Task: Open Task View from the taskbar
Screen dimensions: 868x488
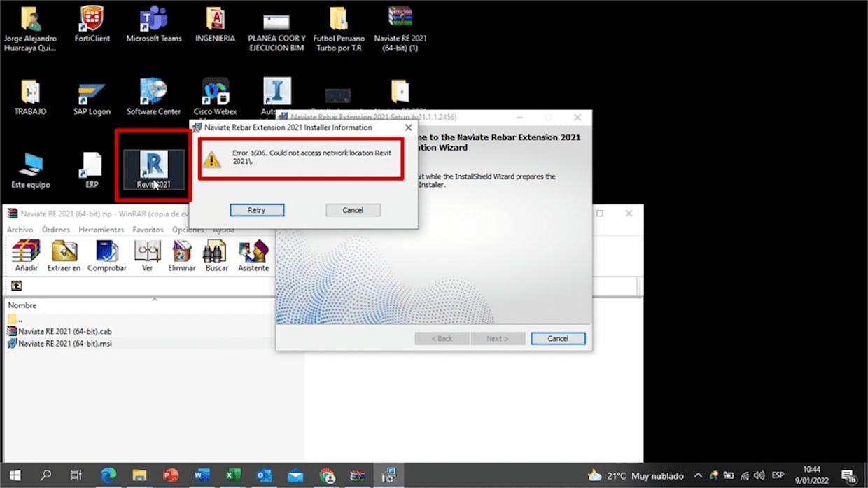Action: (x=76, y=475)
